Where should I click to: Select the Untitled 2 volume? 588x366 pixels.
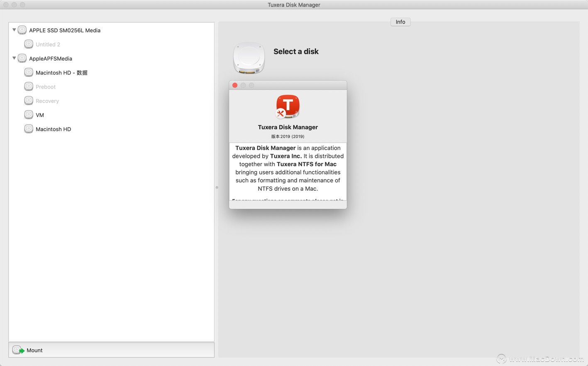(x=48, y=44)
